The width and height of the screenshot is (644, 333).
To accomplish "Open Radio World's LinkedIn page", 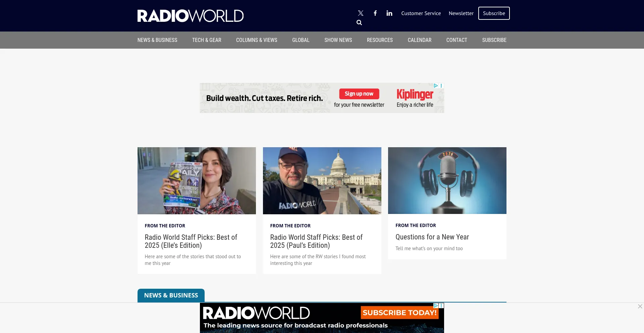I will 389,13.
